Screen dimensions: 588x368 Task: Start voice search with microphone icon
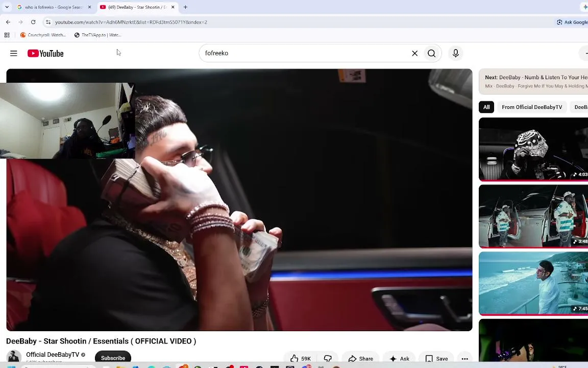[456, 53]
